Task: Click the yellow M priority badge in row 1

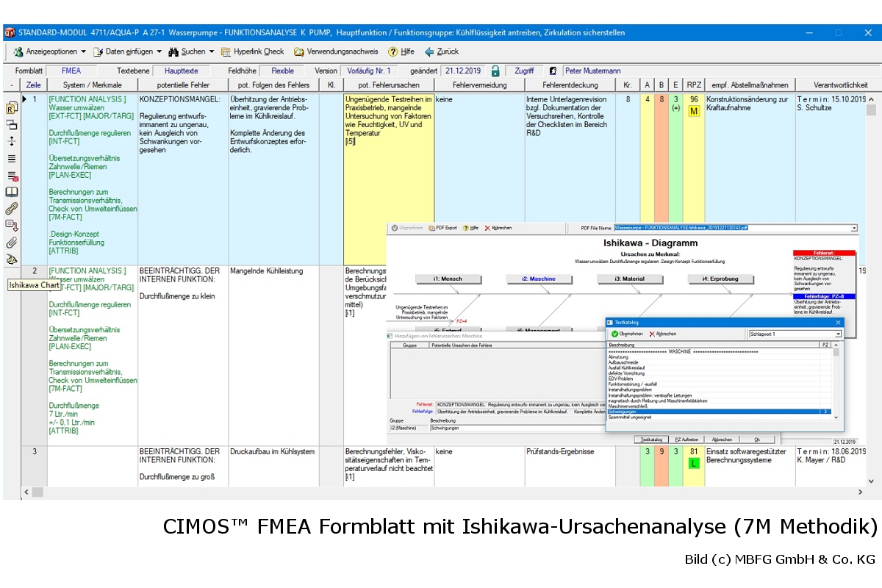Action: click(x=694, y=111)
